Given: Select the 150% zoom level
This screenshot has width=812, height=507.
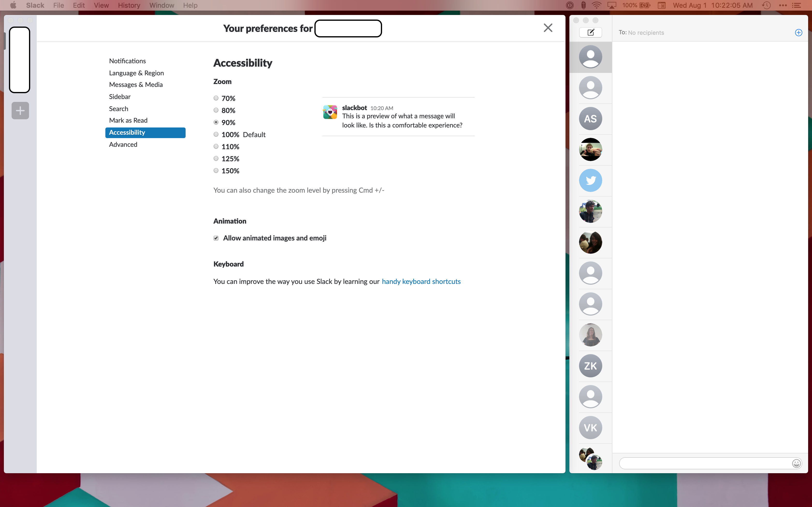Looking at the screenshot, I should click(x=216, y=170).
